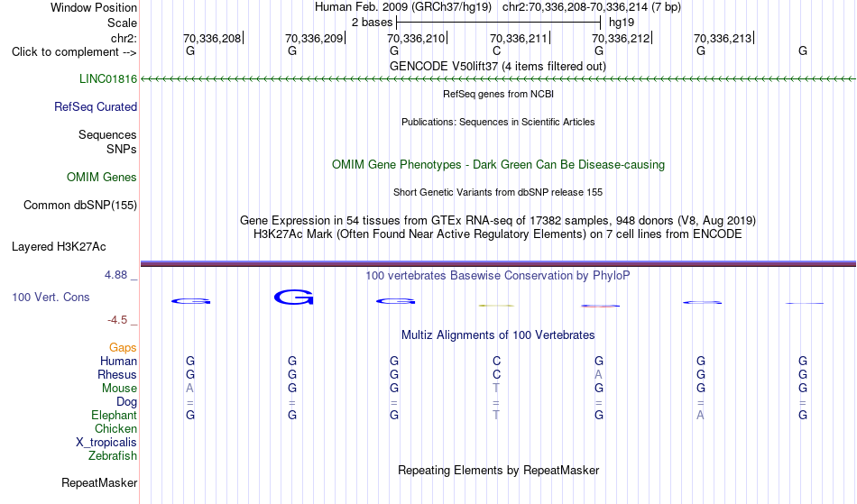Click the RepeatMasker track label
The height and width of the screenshot is (504, 857).
point(99,482)
